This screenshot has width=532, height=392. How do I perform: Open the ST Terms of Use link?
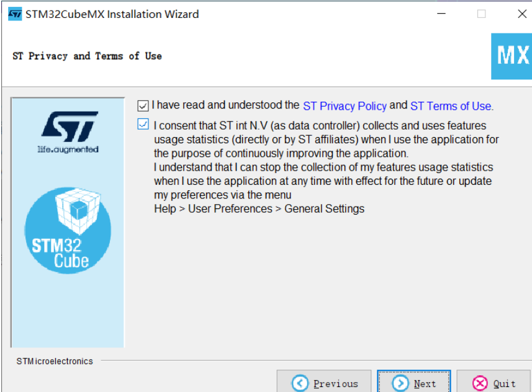451,106
